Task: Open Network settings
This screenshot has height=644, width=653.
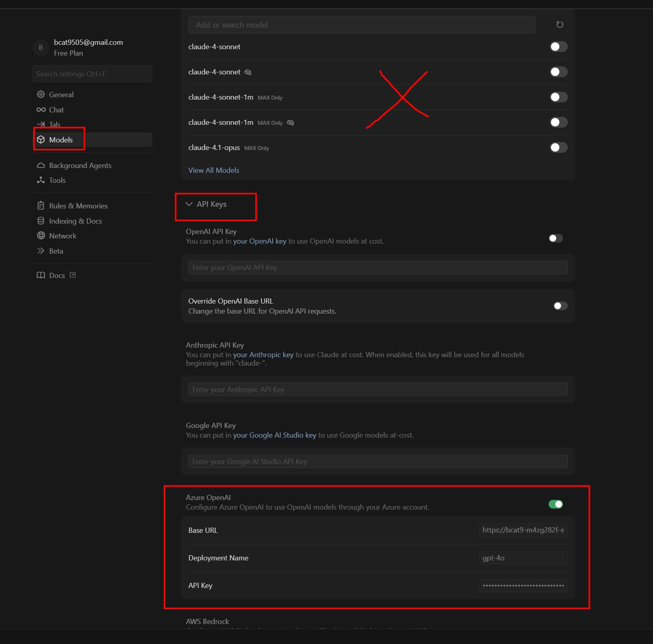Action: pos(92,236)
